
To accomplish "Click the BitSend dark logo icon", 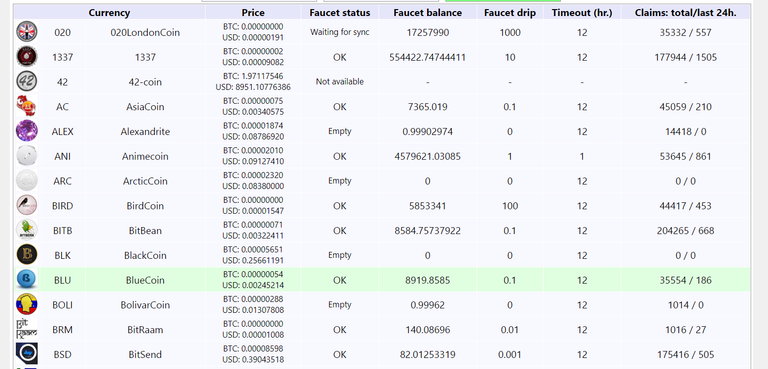I will click(x=26, y=353).
